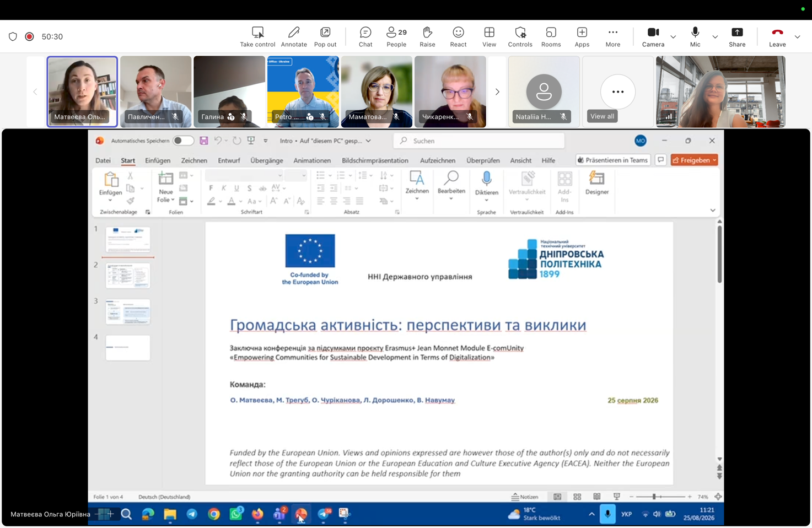Toggle Underline (U) formatting in PowerPoint ribbon

pyautogui.click(x=236, y=188)
